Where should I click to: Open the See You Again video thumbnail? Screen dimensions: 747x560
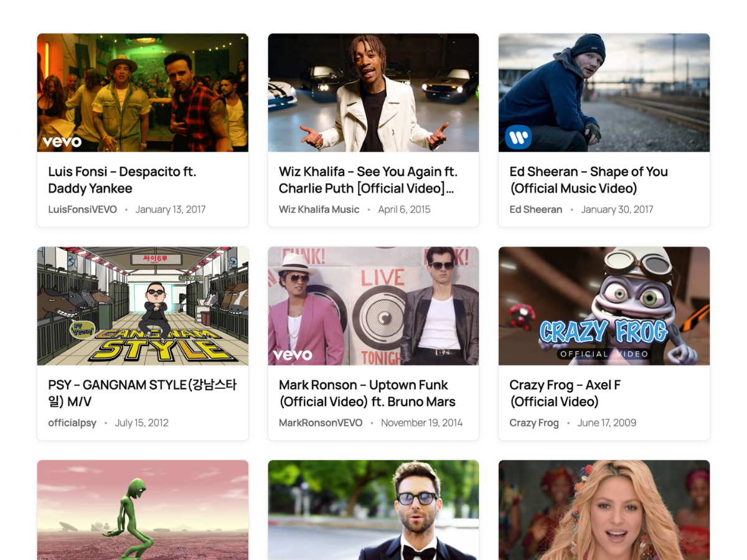(x=374, y=93)
